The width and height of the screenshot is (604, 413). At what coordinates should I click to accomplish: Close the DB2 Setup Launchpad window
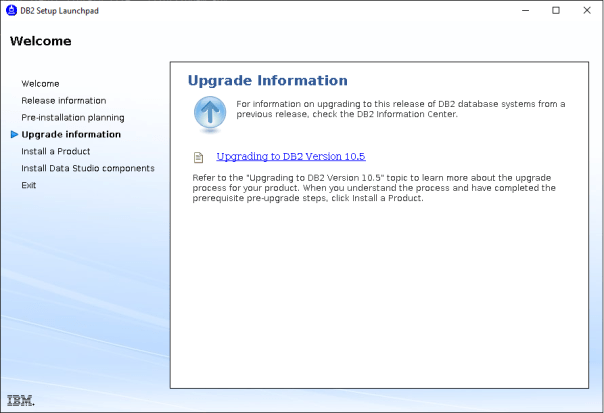click(x=588, y=10)
